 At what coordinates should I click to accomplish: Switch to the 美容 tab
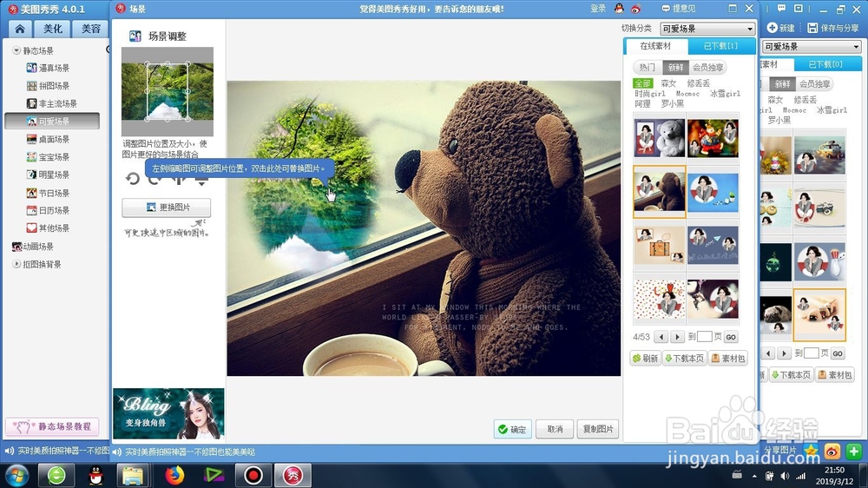[x=91, y=29]
